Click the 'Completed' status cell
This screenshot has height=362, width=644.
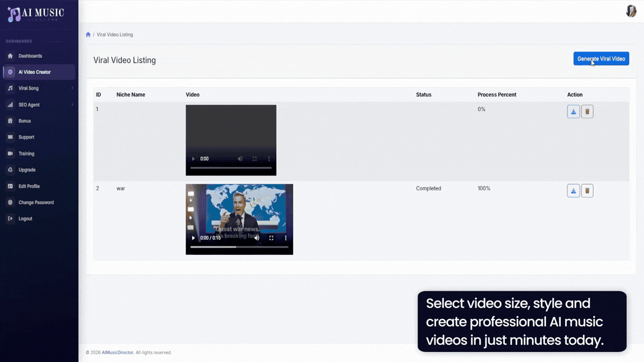tap(428, 188)
